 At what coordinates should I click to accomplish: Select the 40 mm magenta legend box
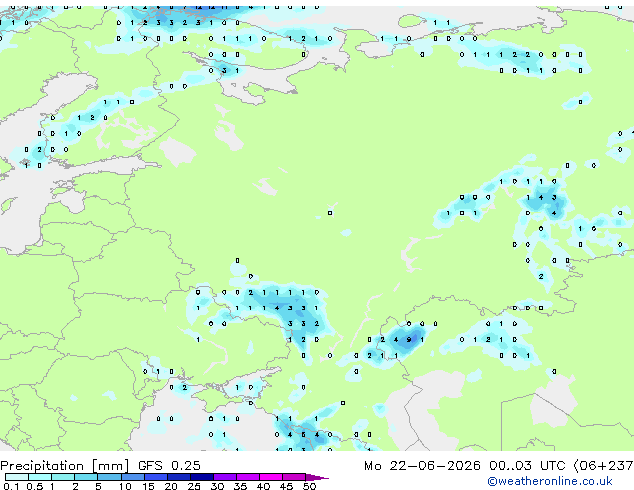pyautogui.click(x=271, y=477)
